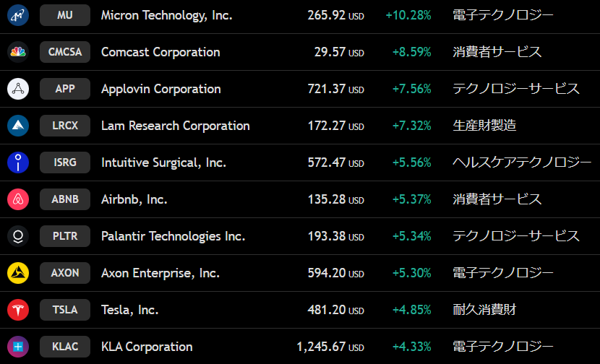Open Lam Research Corporation stock page
The height and width of the screenshot is (364, 600).
175,126
